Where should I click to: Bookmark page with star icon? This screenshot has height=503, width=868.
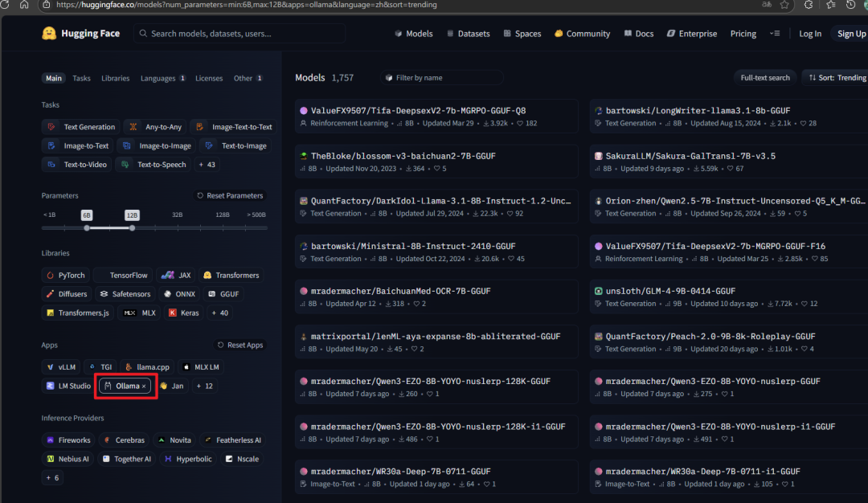tap(784, 5)
